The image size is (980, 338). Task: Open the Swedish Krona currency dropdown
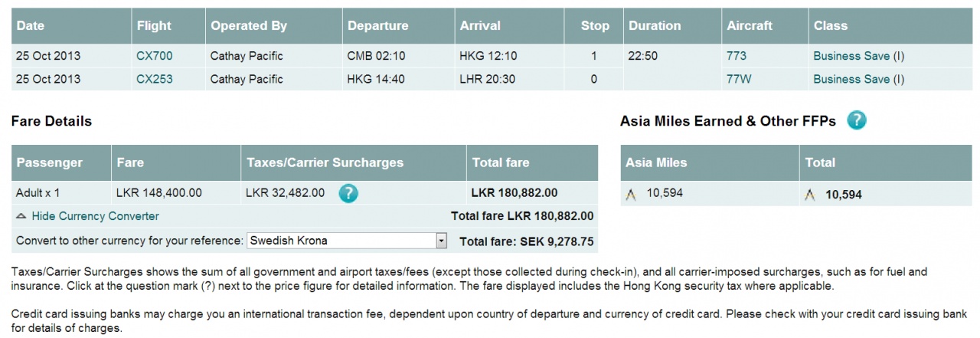(347, 241)
